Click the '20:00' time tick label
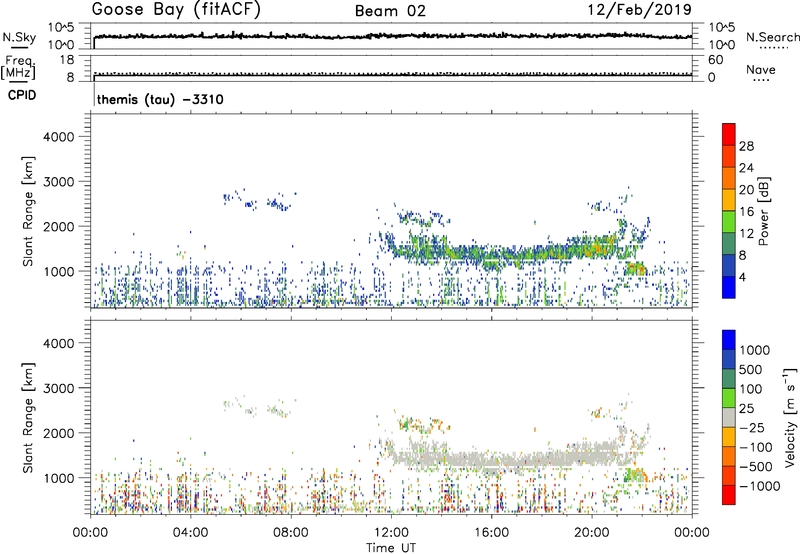This screenshot has height=554, width=800. pyautogui.click(x=592, y=533)
